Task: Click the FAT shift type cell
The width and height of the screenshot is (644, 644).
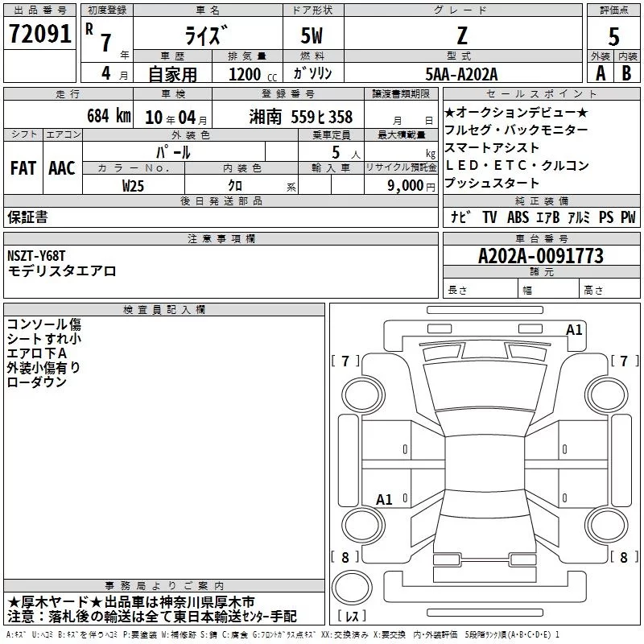Action: [23, 167]
